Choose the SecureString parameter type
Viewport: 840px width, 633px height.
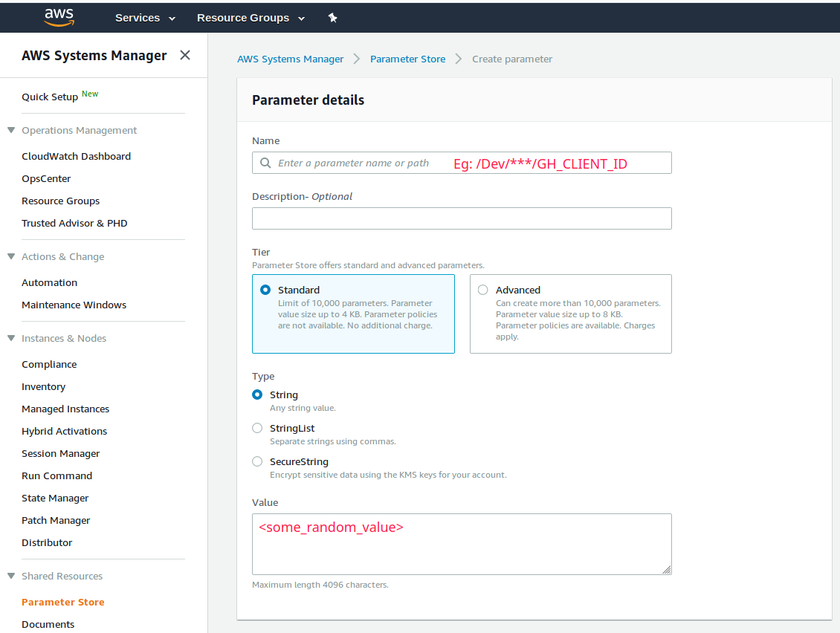pos(257,461)
